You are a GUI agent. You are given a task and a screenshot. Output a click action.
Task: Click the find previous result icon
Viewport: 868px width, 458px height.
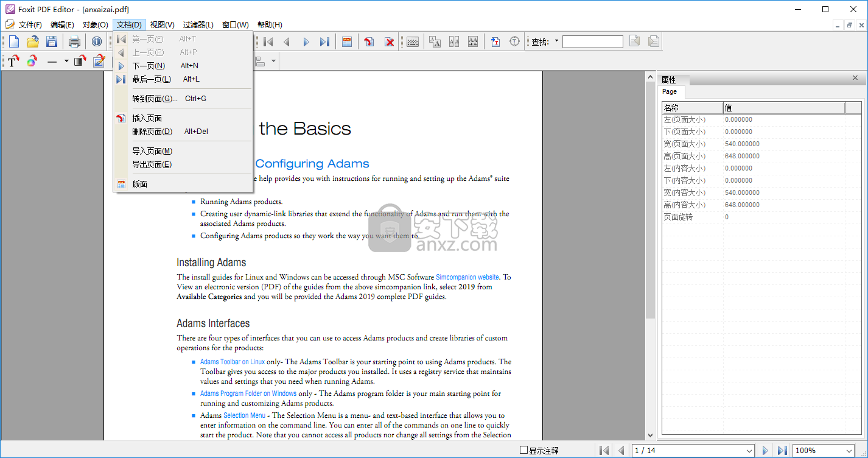tap(635, 41)
